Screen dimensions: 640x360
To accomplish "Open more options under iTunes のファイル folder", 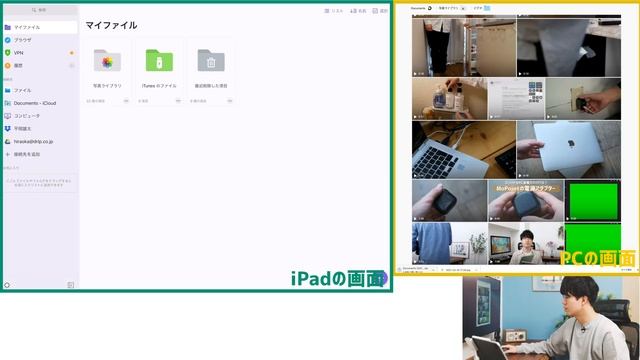I will click(178, 101).
